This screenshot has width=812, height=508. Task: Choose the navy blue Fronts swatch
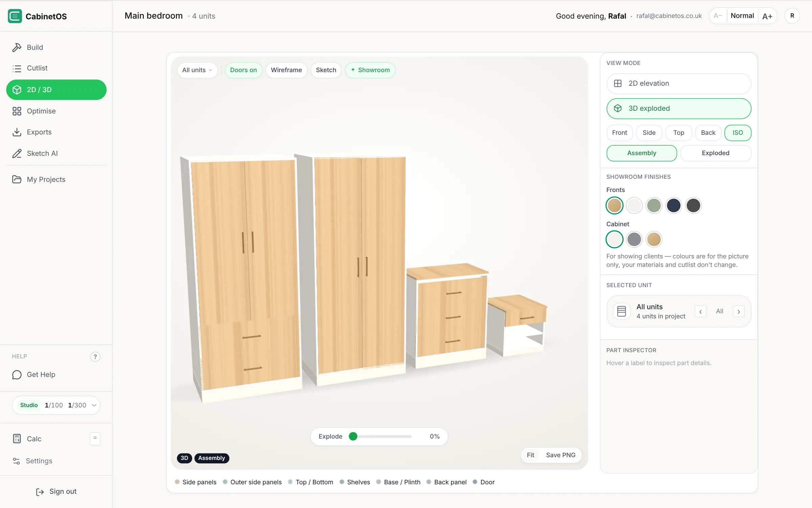[x=674, y=206]
